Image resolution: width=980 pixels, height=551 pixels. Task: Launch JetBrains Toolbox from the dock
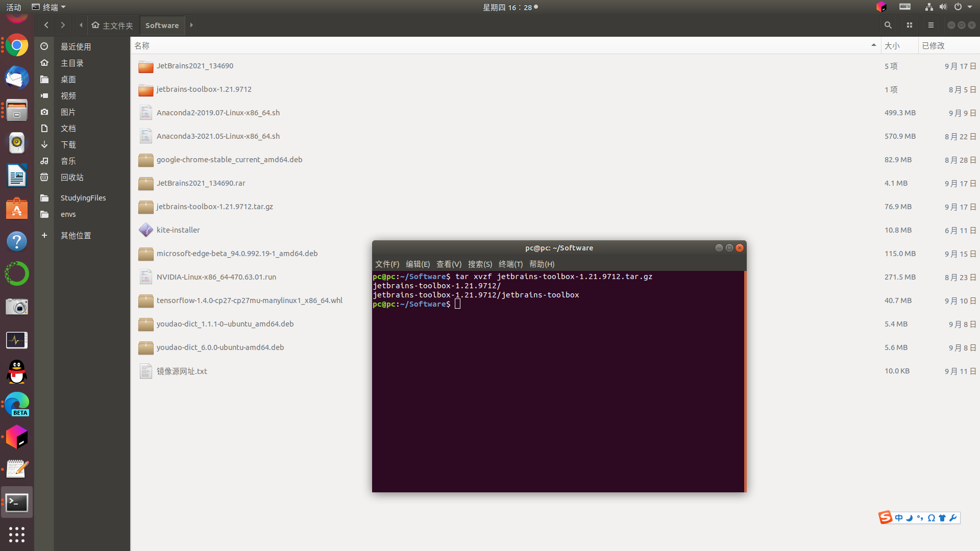pyautogui.click(x=17, y=437)
